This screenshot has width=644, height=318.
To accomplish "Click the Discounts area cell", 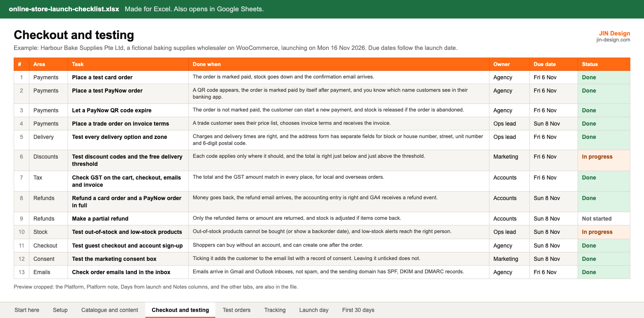I will point(48,160).
